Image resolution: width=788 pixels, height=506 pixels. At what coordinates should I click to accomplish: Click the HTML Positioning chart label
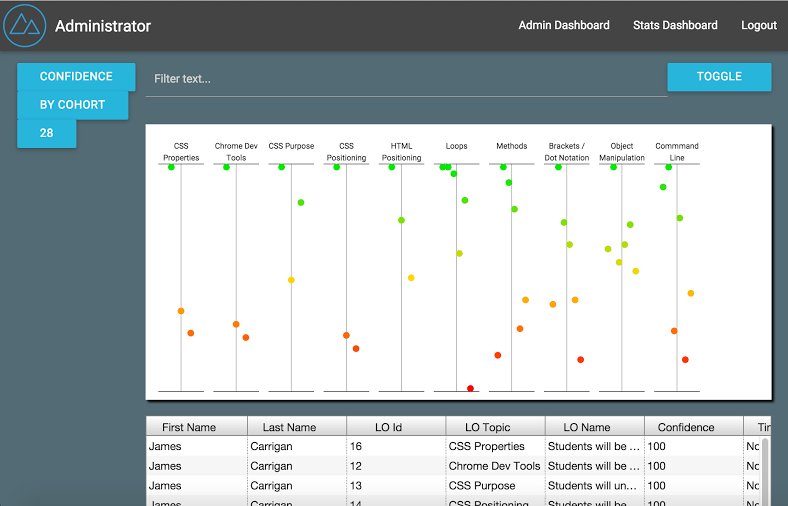(401, 152)
